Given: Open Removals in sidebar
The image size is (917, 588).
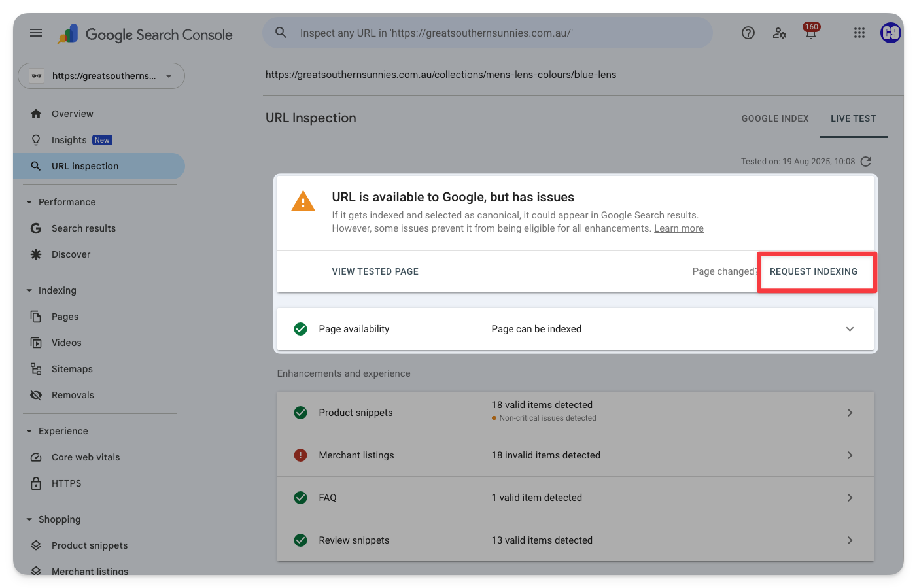Looking at the screenshot, I should 73,395.
